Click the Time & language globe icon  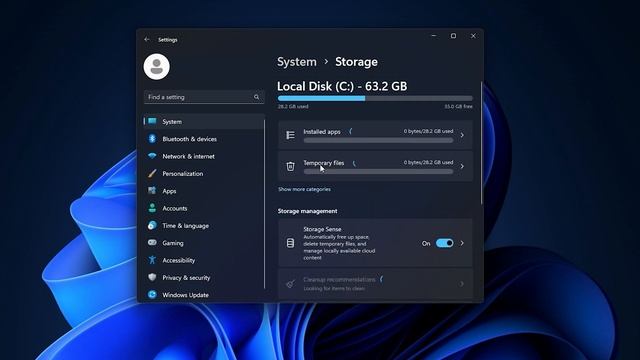click(152, 225)
